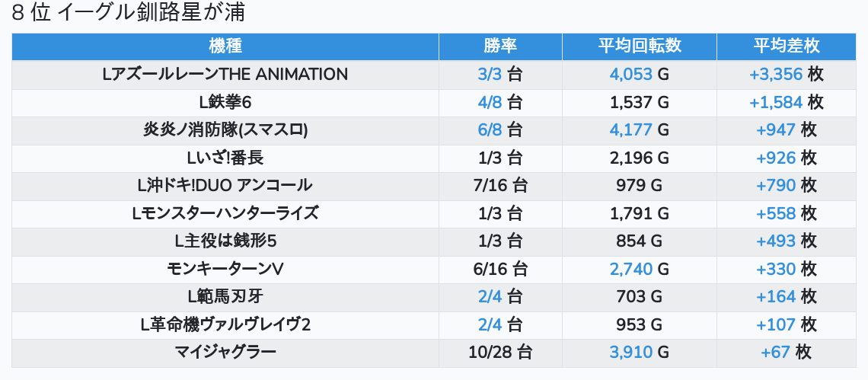Click the 3,910 spins link for マイジャグラー

[x=630, y=352]
